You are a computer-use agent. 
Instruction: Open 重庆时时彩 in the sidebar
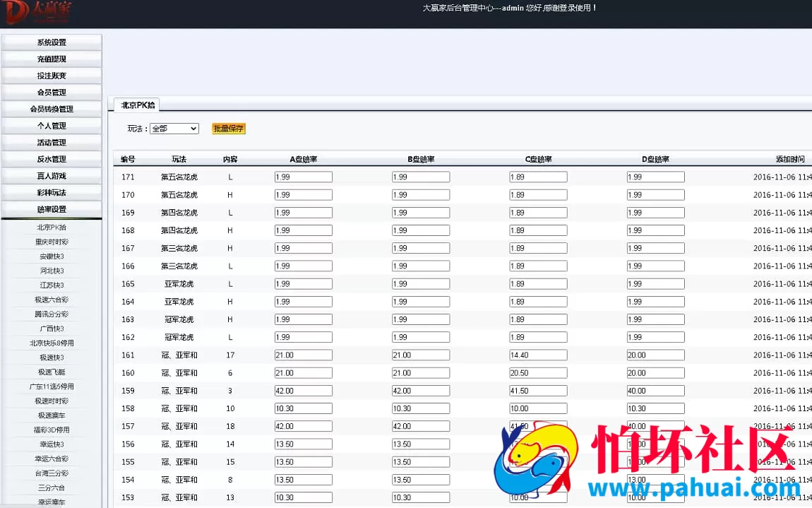(52, 242)
